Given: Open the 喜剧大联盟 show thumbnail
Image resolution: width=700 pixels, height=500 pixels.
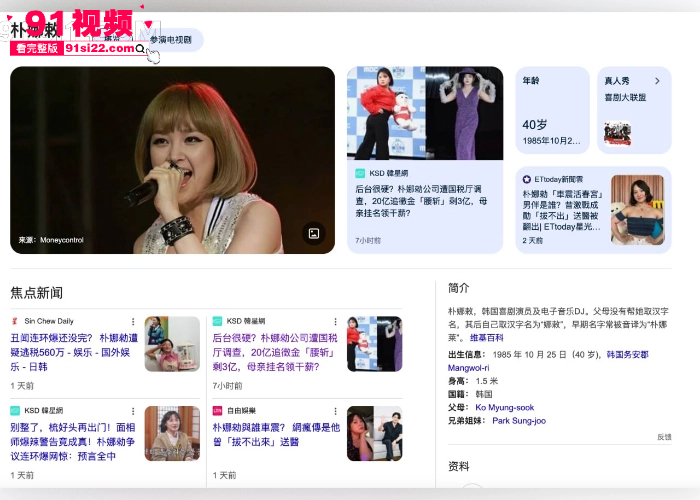Looking at the screenshot, I should [617, 133].
